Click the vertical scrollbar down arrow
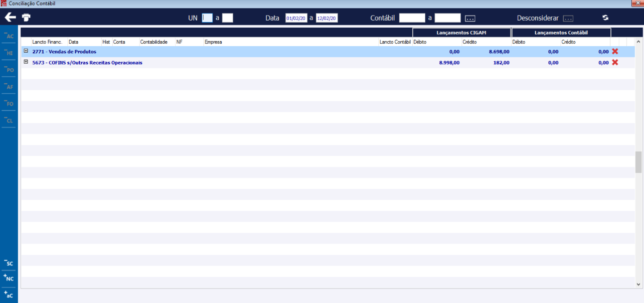Screen dimensions: 644x303 click(x=638, y=284)
